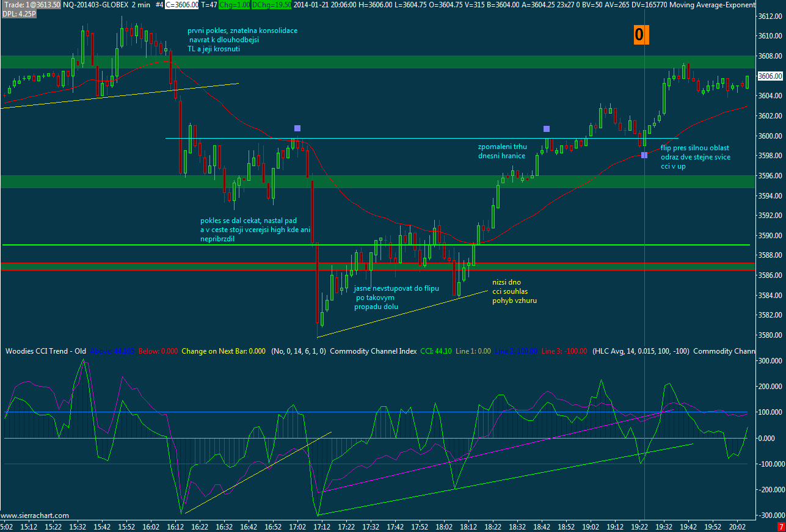The width and height of the screenshot is (786, 532).
Task: Click the 16:02 time axis label
Action: pyautogui.click(x=151, y=527)
